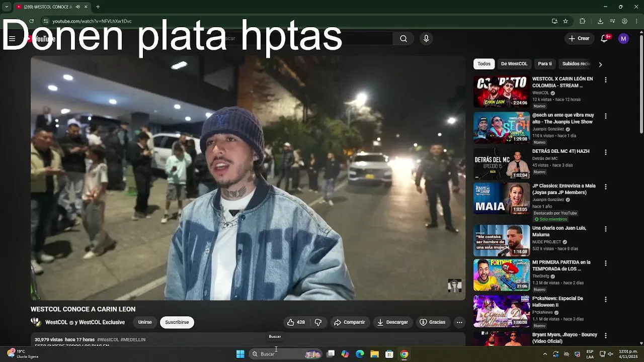Select the Subidos recientemente chip
The width and height of the screenshot is (644, 362).
pyautogui.click(x=576, y=64)
